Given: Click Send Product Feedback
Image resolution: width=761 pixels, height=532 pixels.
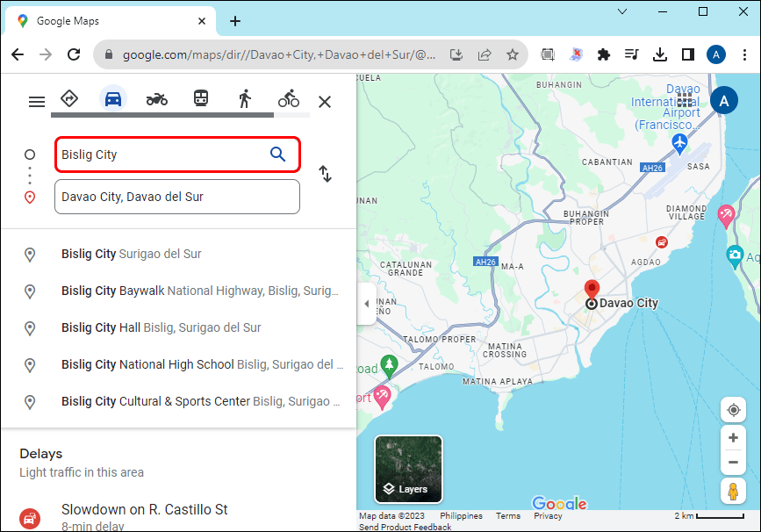Looking at the screenshot, I should coord(405,527).
